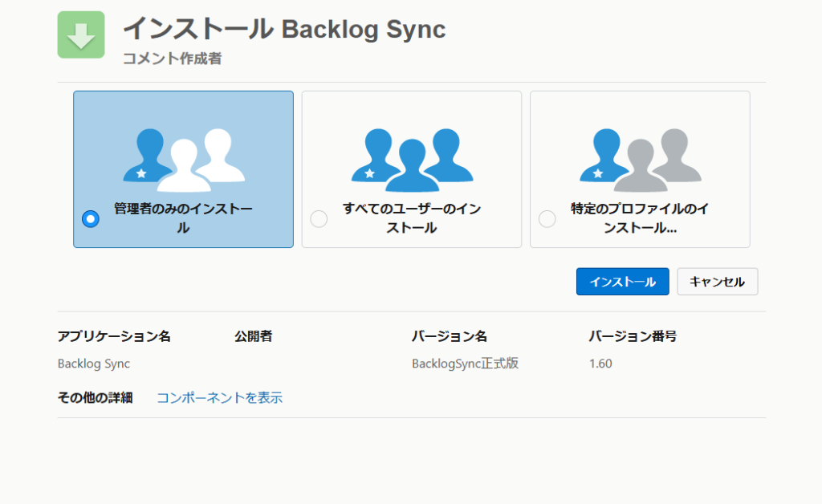Click the アプリケーション名 column label
Viewport: 822px width, 504px height.
[x=114, y=336]
